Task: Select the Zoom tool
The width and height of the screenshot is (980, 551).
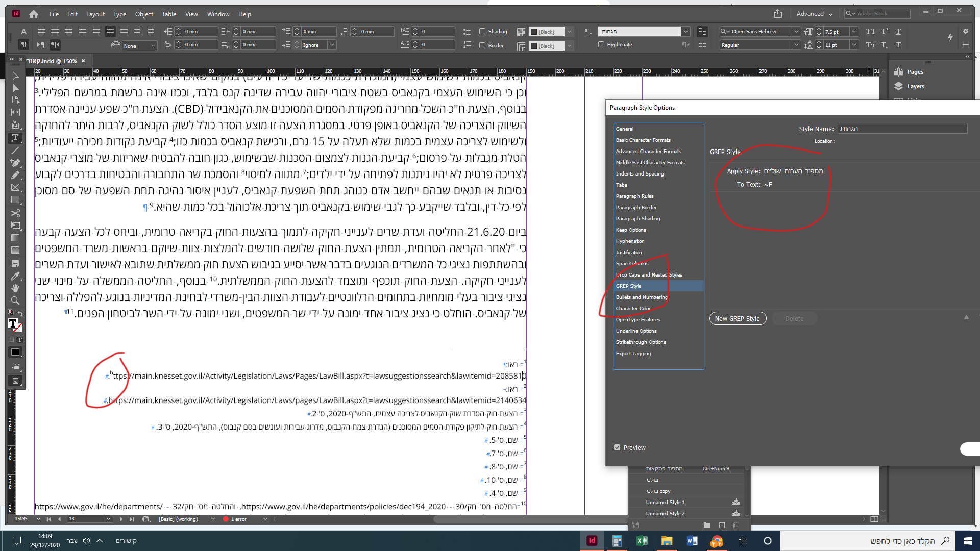Action: [15, 300]
